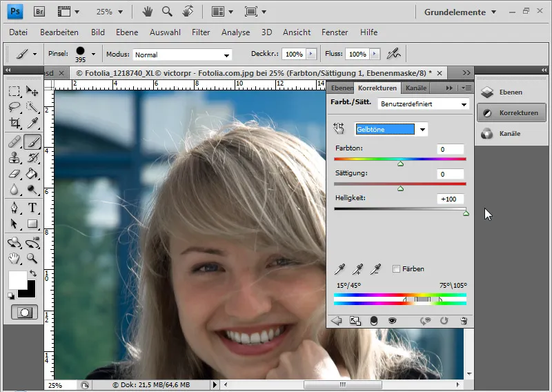
Task: Select the Clone Stamp tool
Action: point(14,158)
